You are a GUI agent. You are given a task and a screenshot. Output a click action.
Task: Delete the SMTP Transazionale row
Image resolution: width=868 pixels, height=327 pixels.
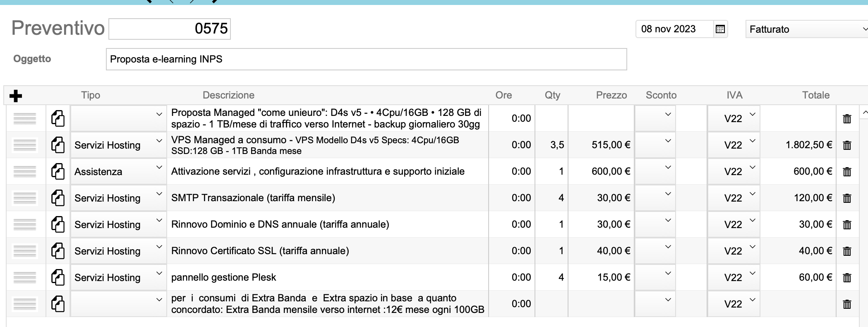[x=846, y=198]
